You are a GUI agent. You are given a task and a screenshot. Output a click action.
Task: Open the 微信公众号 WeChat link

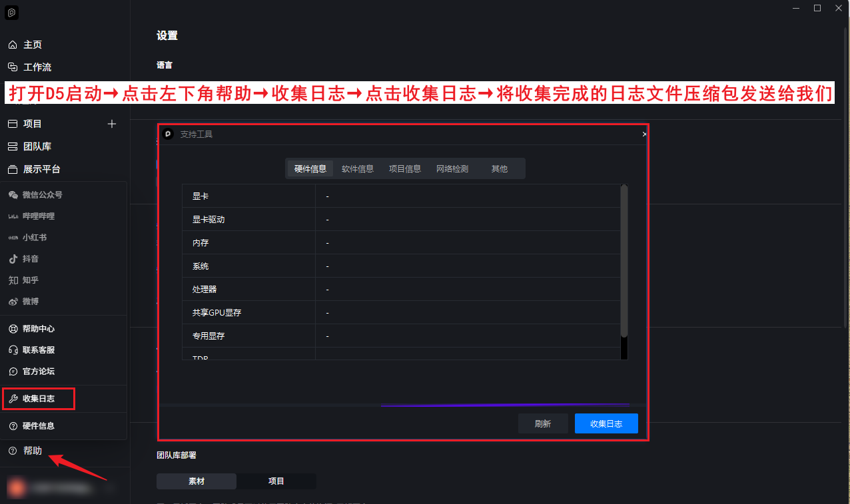pos(41,195)
